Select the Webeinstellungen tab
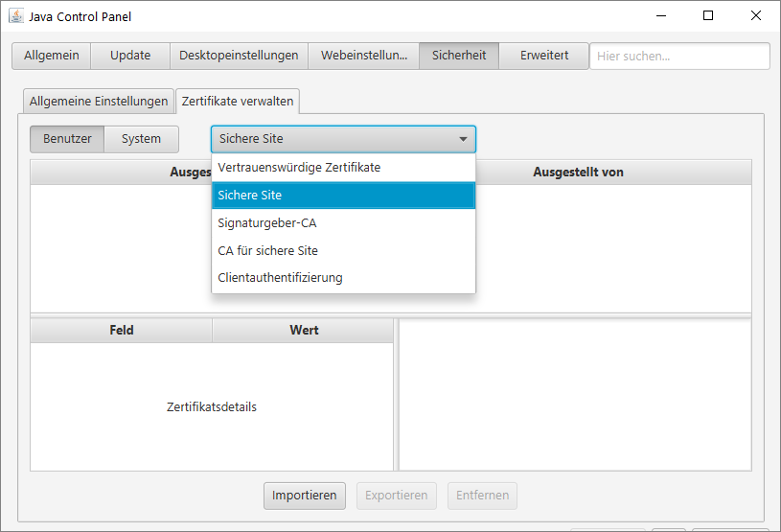This screenshot has width=781, height=532. coord(363,56)
